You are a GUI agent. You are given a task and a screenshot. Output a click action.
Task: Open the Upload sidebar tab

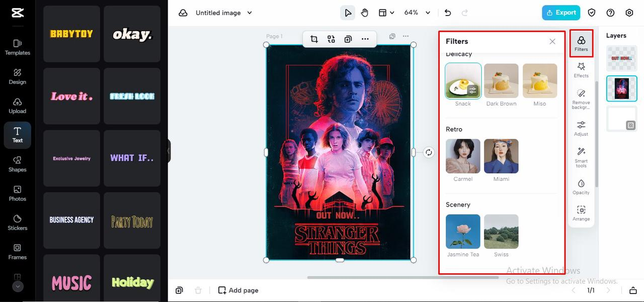pos(18,106)
